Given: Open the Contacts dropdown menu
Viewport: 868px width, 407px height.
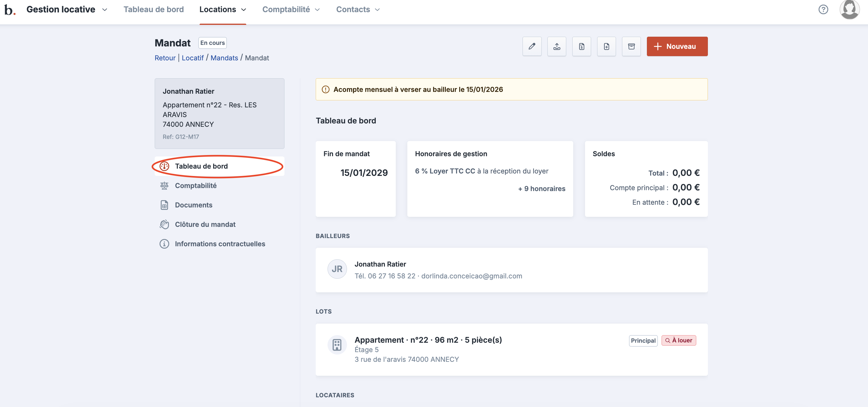Looking at the screenshot, I should coord(358,9).
